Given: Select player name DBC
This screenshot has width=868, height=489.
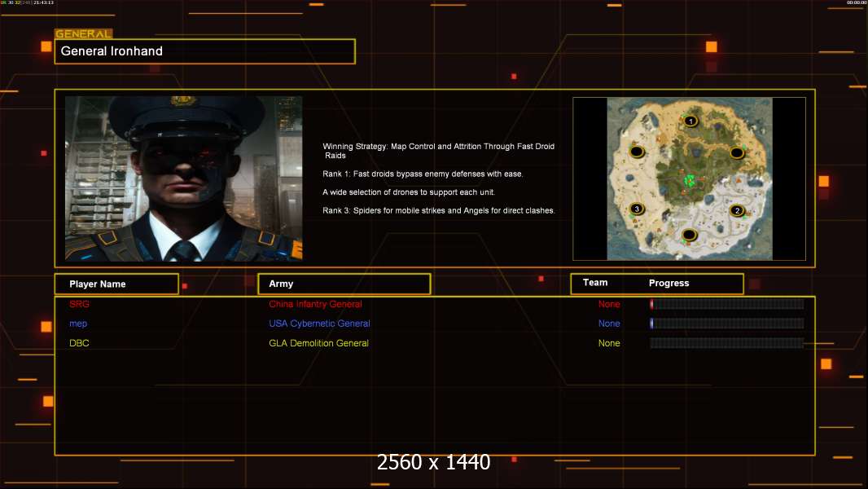Looking at the screenshot, I should [x=79, y=343].
